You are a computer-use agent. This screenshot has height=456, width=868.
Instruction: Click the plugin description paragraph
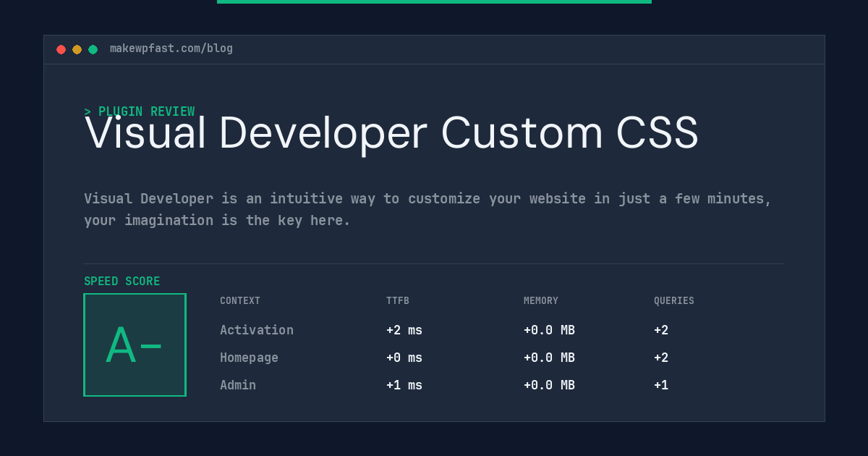tap(427, 209)
